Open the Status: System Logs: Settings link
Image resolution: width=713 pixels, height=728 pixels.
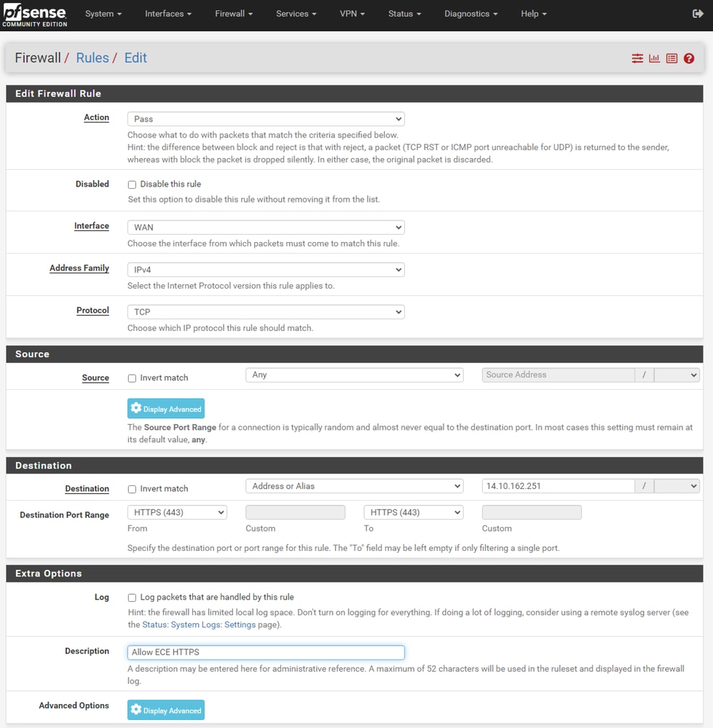(x=199, y=625)
